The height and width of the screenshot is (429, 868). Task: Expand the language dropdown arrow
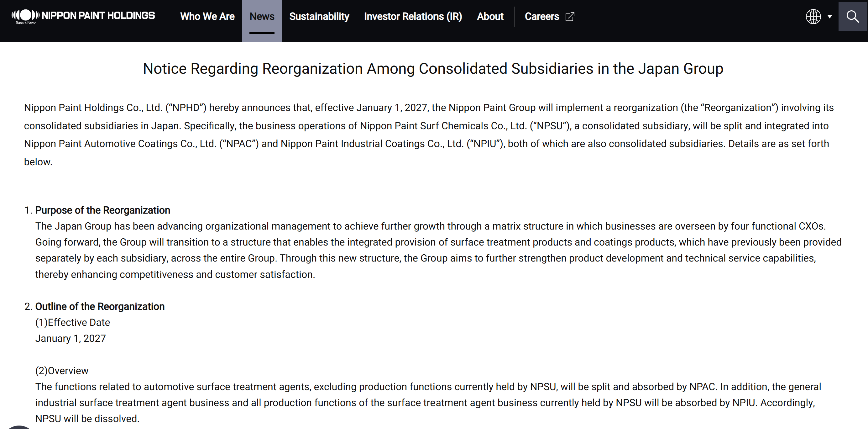coord(829,17)
